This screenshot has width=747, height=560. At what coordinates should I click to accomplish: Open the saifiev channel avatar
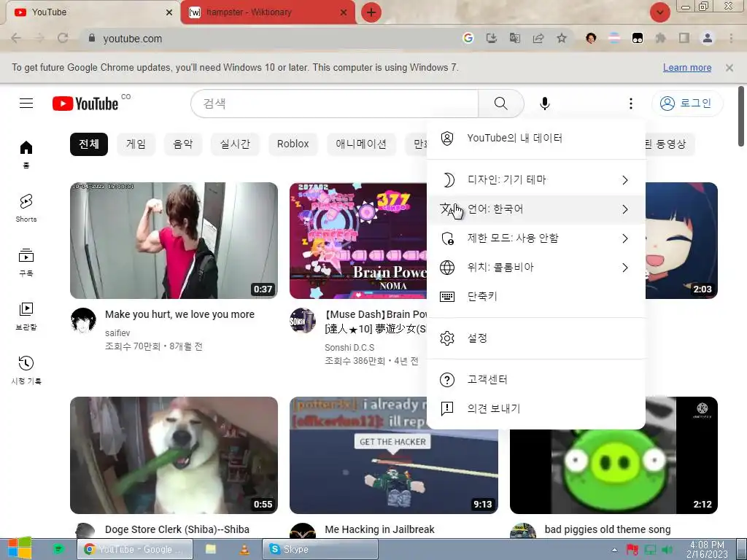(x=83, y=320)
